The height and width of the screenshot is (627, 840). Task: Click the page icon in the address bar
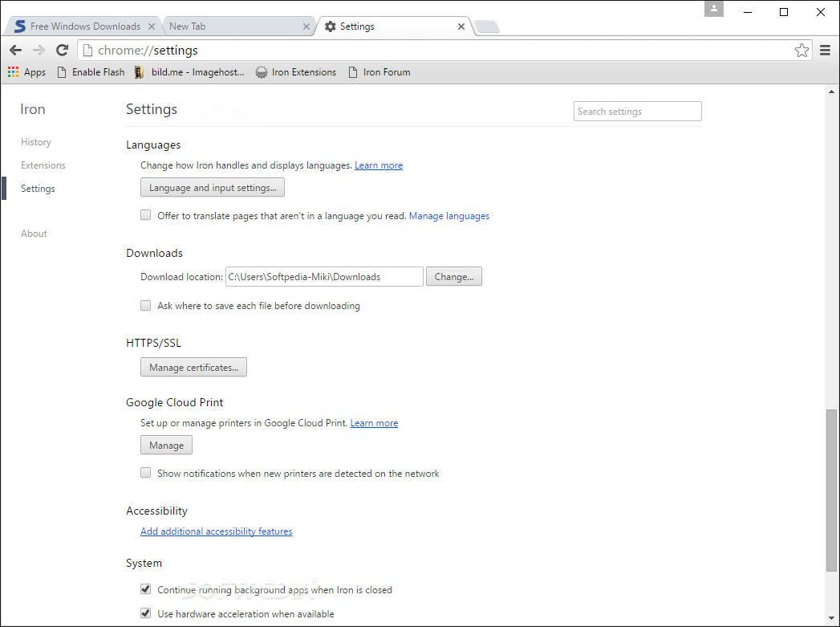pyautogui.click(x=88, y=51)
